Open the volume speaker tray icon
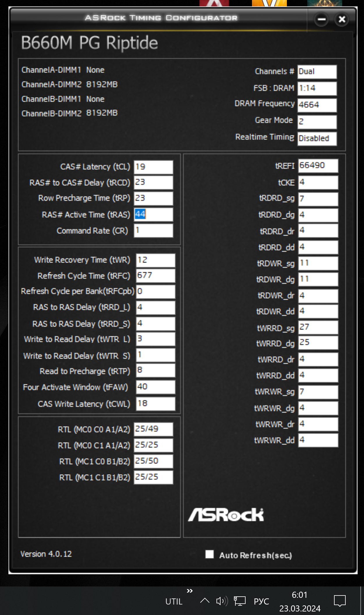 tap(222, 601)
